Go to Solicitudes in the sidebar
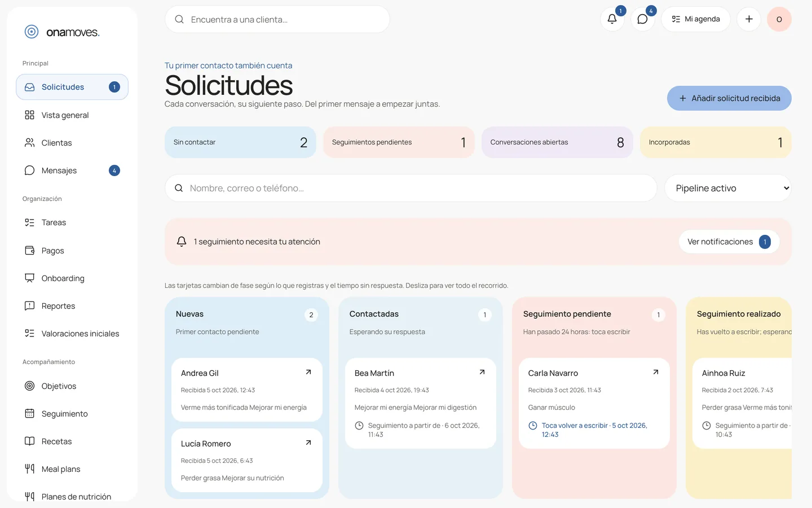Image resolution: width=812 pixels, height=508 pixels. coord(72,87)
